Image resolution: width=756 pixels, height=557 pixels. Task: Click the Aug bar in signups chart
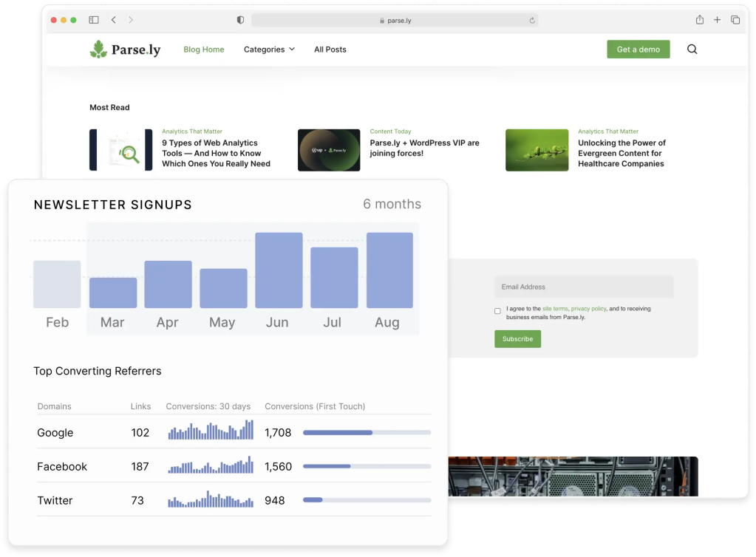click(389, 270)
